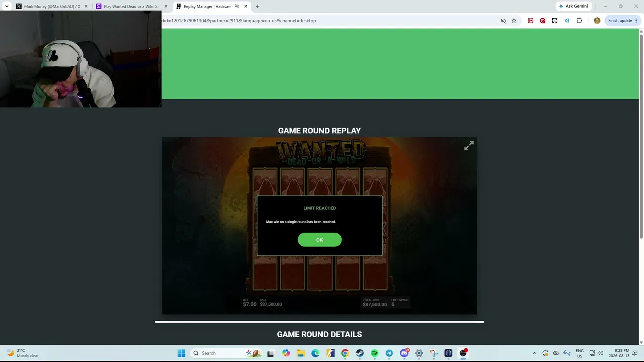This screenshot has width=644, height=362.
Task: Click the LIMIT REACHED dialog title
Action: click(x=319, y=208)
